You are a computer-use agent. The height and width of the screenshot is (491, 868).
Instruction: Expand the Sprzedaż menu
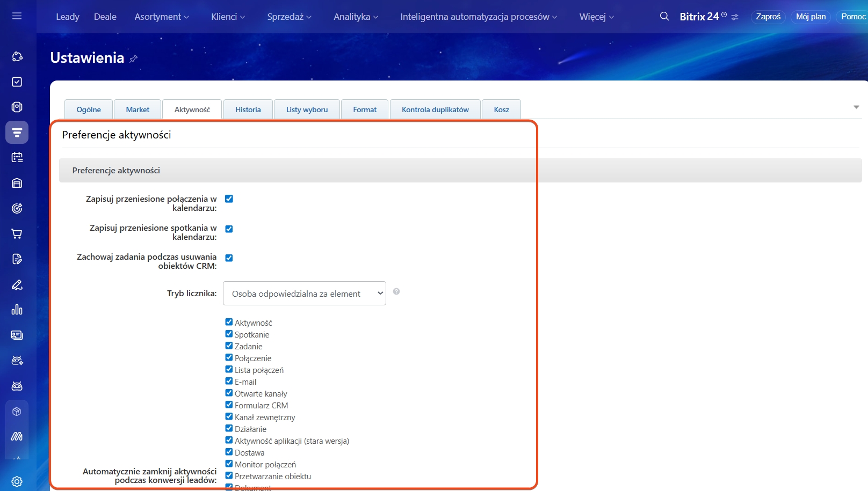[289, 17]
